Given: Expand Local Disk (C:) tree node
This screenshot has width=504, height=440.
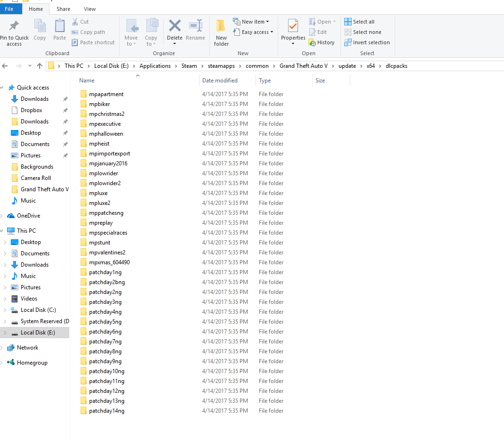Looking at the screenshot, I should pos(5,310).
